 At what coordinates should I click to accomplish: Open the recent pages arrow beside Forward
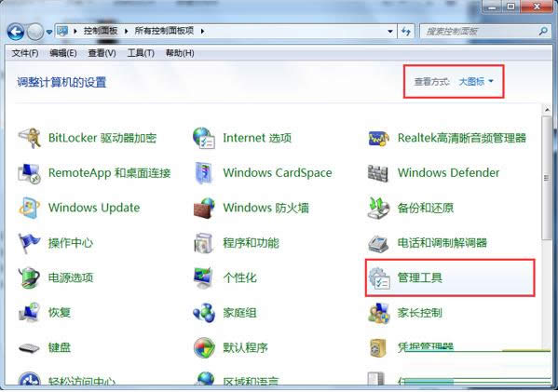[x=49, y=33]
